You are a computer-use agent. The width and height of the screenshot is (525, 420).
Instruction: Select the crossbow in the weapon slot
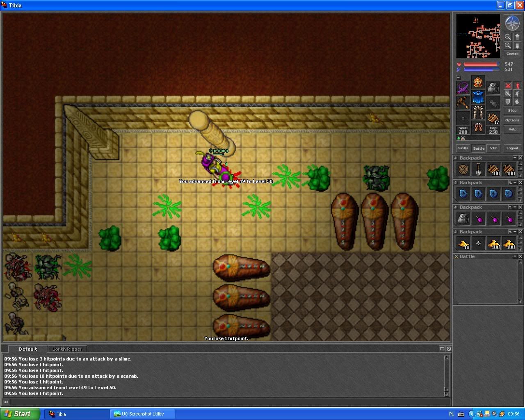point(463,103)
